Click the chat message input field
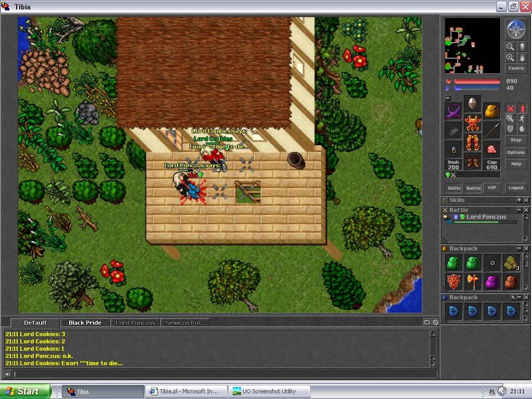The height and width of the screenshot is (399, 532). click(225, 374)
